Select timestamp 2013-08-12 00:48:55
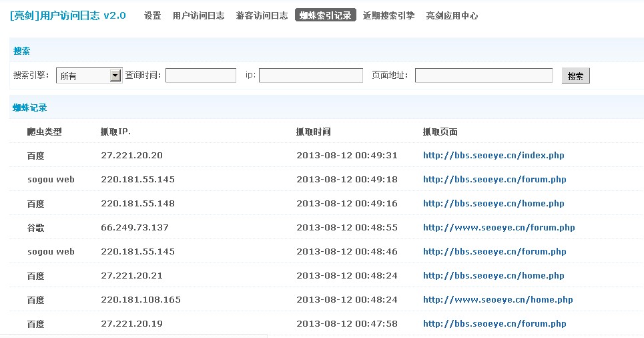The width and height of the screenshot is (644, 338). [347, 227]
